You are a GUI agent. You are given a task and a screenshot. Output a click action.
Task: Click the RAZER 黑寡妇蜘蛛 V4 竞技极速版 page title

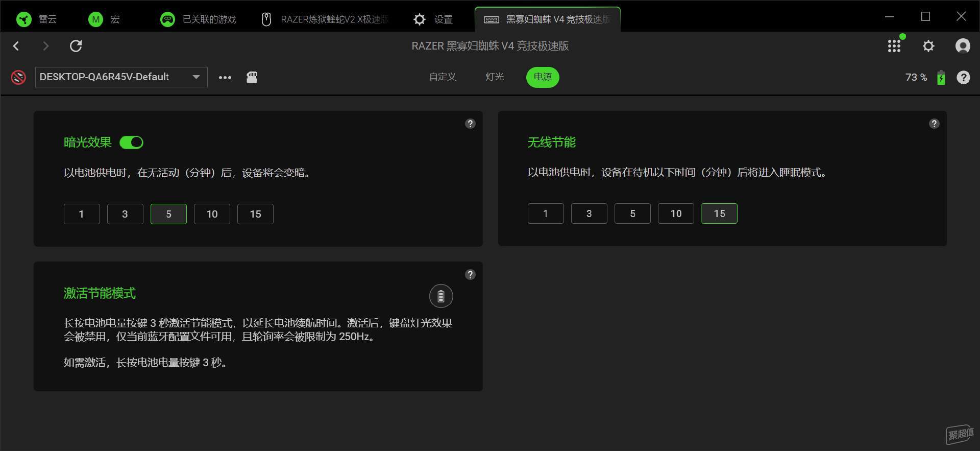point(490,46)
